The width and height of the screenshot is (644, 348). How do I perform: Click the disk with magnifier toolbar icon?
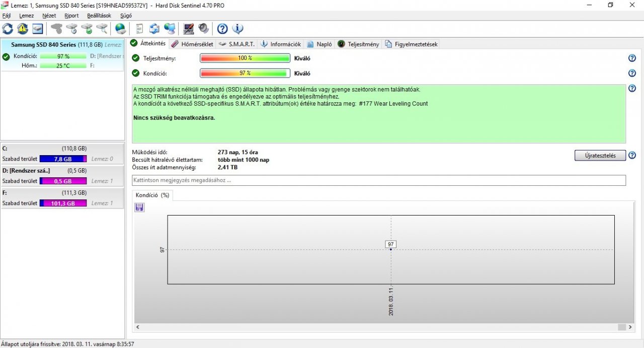tap(102, 28)
